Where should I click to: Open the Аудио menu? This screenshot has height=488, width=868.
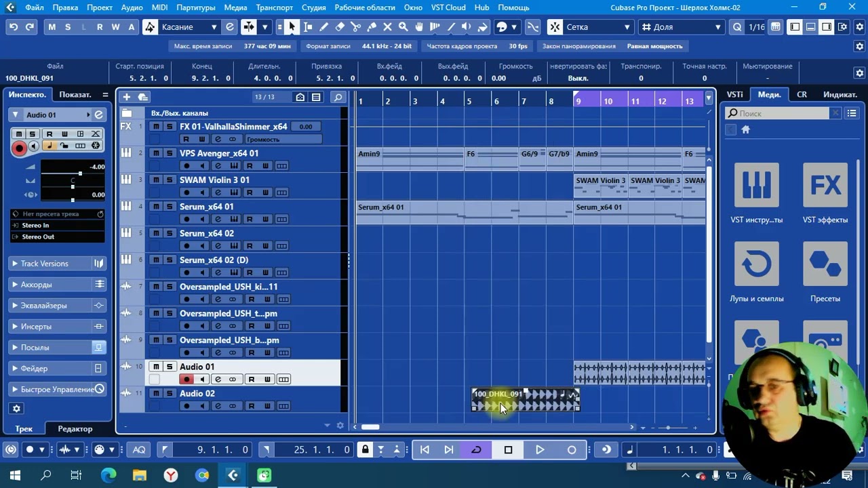[132, 7]
